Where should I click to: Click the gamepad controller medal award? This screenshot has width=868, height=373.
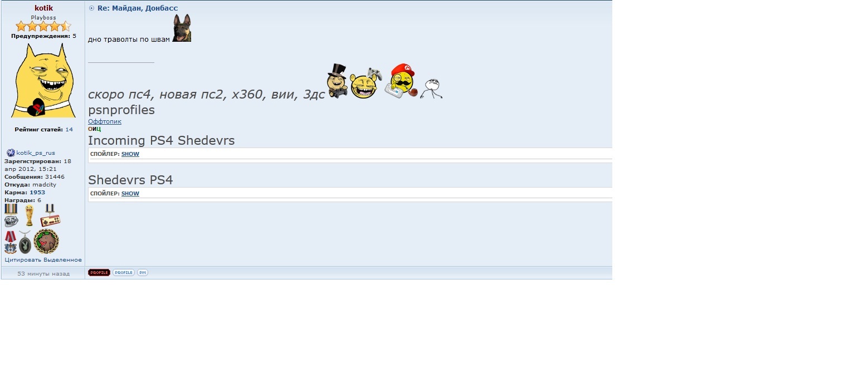(50, 215)
